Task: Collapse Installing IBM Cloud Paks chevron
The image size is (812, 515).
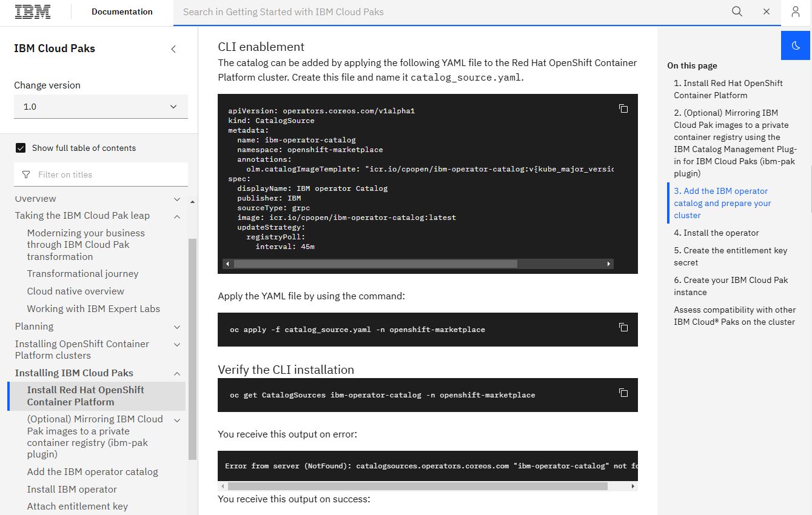Action: pos(177,374)
